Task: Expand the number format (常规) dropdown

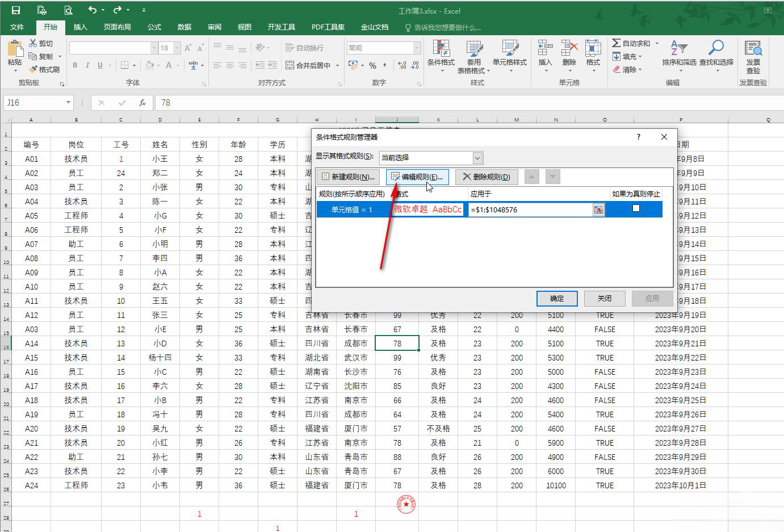Action: point(417,48)
